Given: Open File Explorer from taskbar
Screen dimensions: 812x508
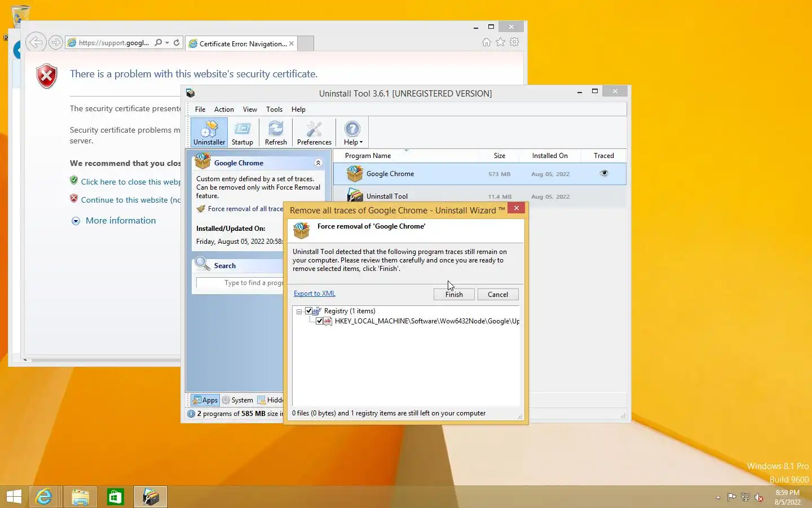Looking at the screenshot, I should click(x=80, y=497).
